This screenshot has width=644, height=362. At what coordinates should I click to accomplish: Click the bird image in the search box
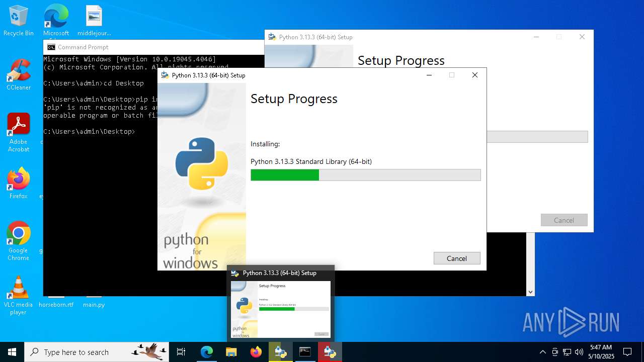point(149,351)
